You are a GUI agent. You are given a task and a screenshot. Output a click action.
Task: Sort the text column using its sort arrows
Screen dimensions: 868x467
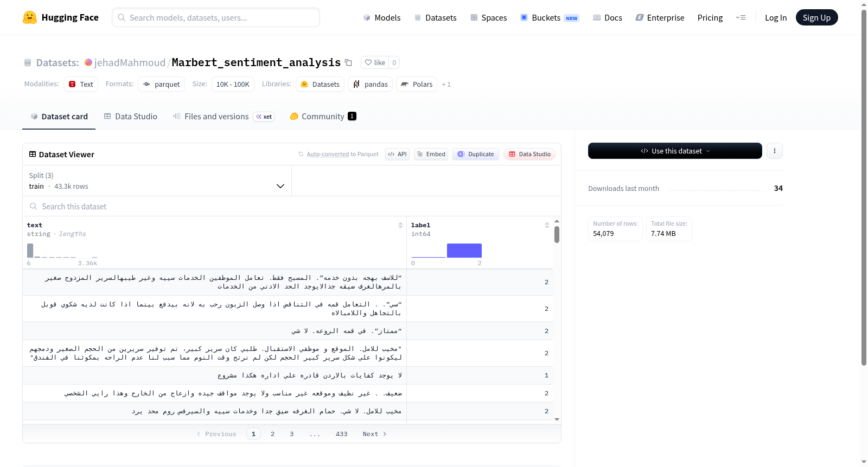point(400,225)
